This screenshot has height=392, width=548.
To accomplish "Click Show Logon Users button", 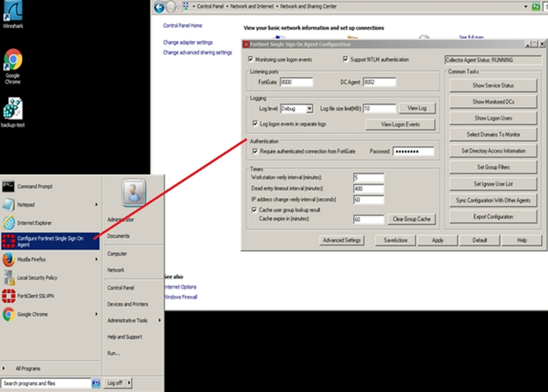I will (493, 118).
